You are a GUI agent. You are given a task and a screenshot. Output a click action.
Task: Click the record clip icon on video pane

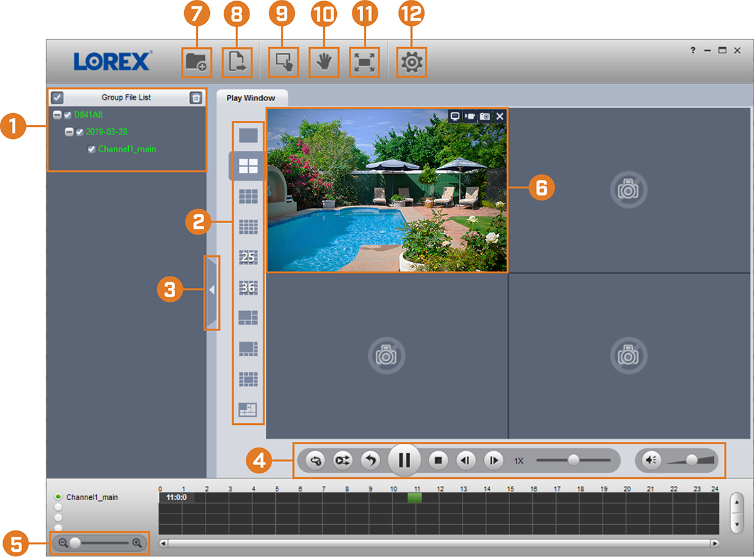(469, 116)
